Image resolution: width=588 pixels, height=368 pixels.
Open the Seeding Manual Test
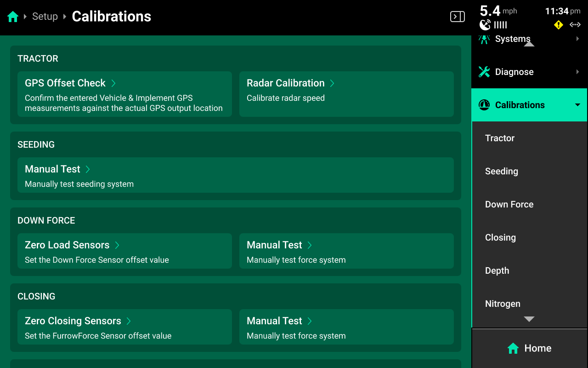236,175
